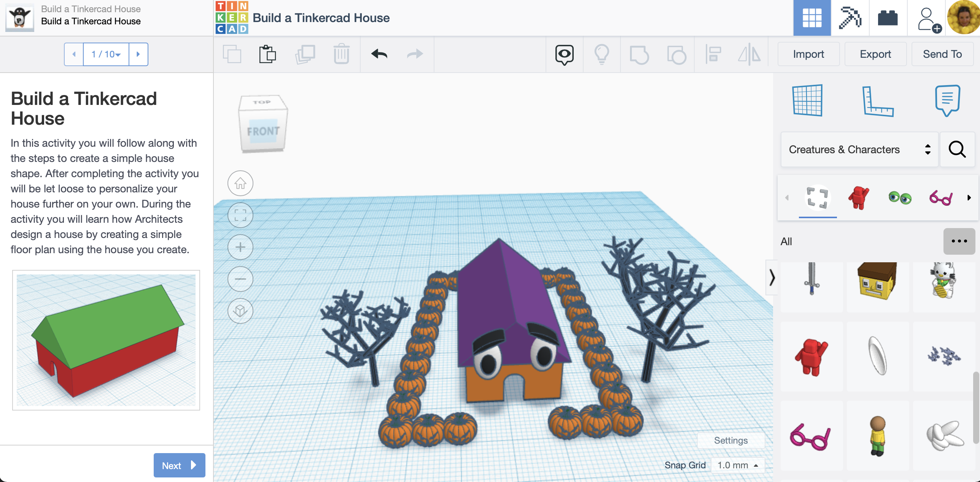This screenshot has height=482, width=980.
Task: Expand the Creatures & Characters dropdown
Action: tap(859, 149)
